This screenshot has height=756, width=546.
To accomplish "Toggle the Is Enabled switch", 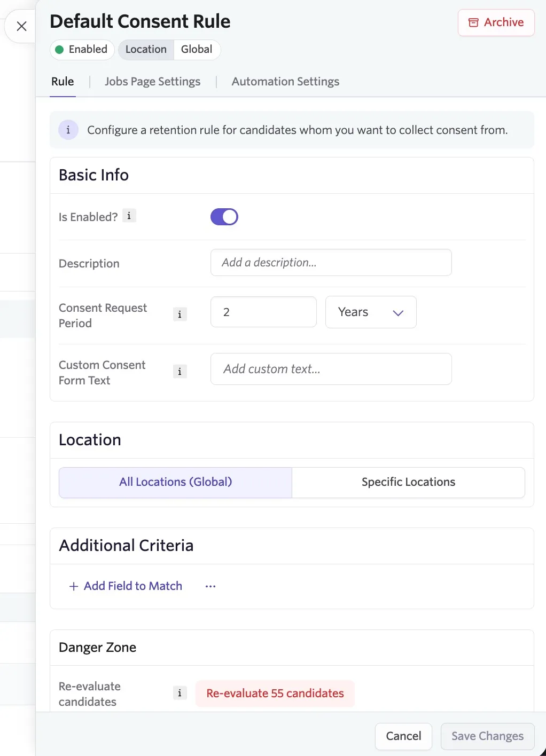I will (224, 217).
